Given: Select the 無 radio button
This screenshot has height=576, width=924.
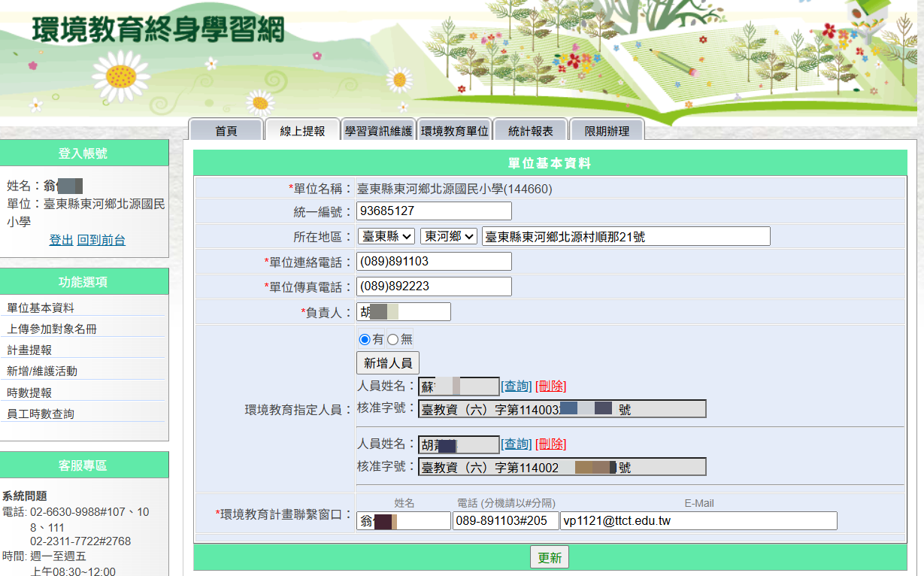Looking at the screenshot, I should (392, 339).
